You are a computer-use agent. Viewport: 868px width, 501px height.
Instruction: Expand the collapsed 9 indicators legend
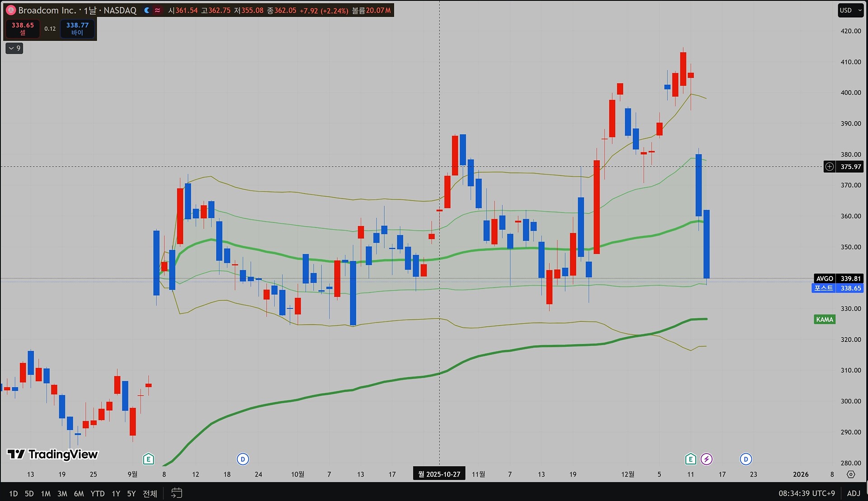[14, 48]
